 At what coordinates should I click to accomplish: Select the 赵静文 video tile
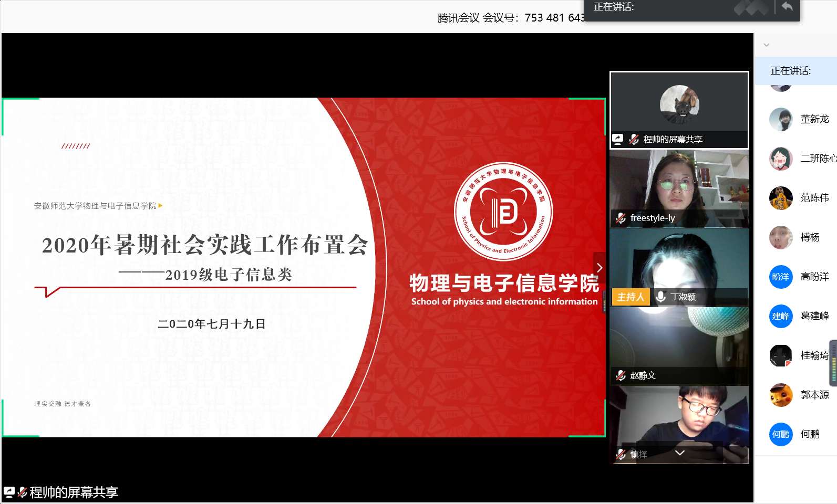[x=679, y=346]
